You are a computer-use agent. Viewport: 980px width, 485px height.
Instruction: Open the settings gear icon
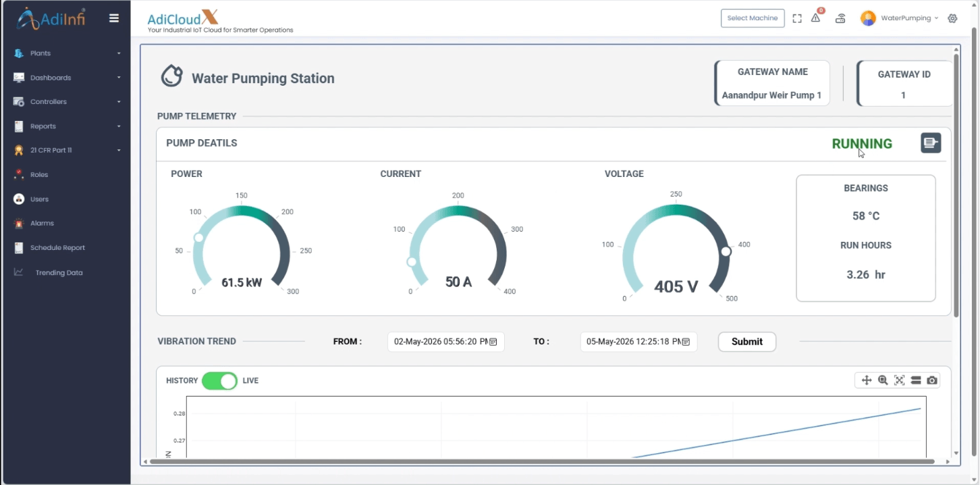(x=952, y=18)
